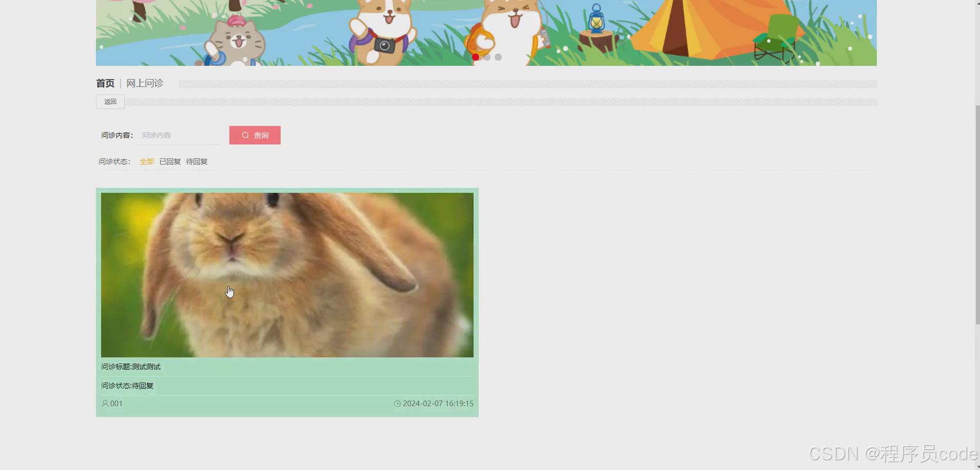The height and width of the screenshot is (470, 980).
Task: Click the 问诊状态:待回复 text
Action: (127, 386)
